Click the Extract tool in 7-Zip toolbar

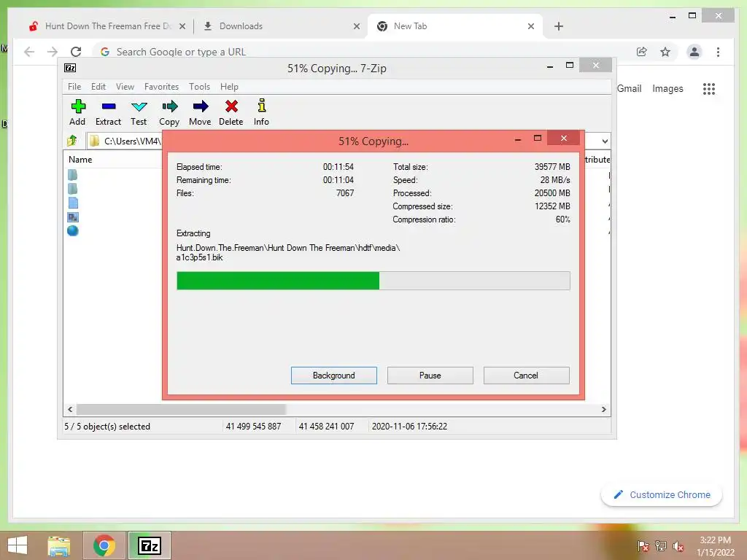pyautogui.click(x=108, y=112)
